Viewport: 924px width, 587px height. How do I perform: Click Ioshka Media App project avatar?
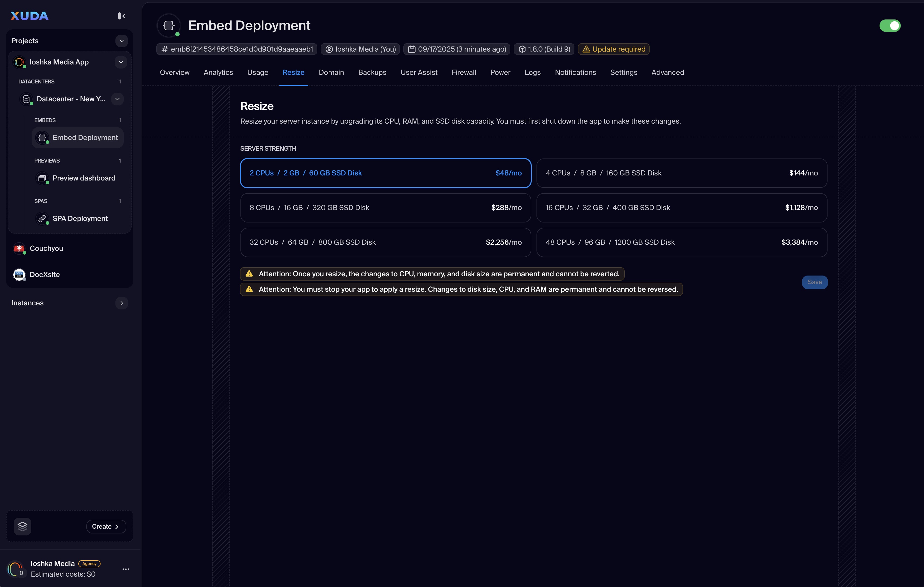click(19, 62)
